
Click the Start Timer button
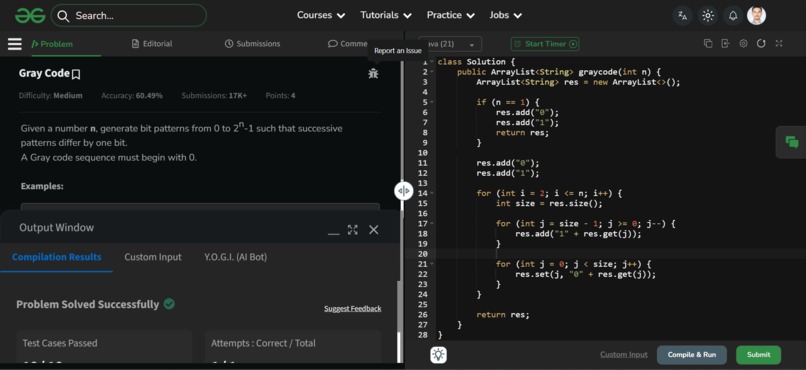[x=545, y=44]
